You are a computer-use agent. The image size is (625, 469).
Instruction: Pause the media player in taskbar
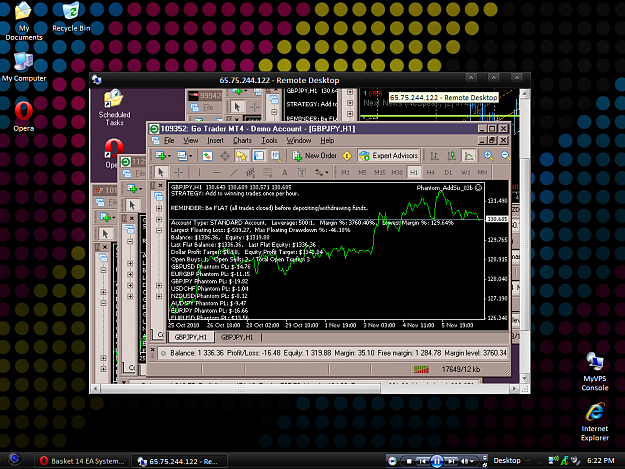(x=437, y=461)
